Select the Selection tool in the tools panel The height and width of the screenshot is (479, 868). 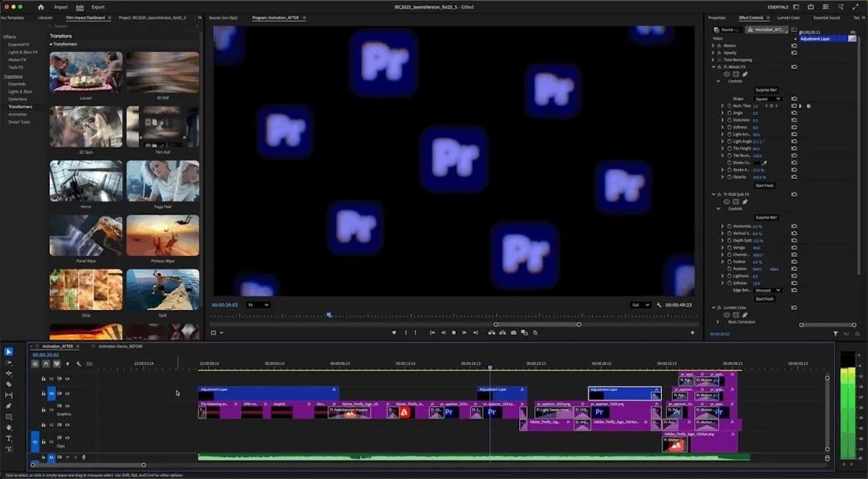[x=9, y=351]
